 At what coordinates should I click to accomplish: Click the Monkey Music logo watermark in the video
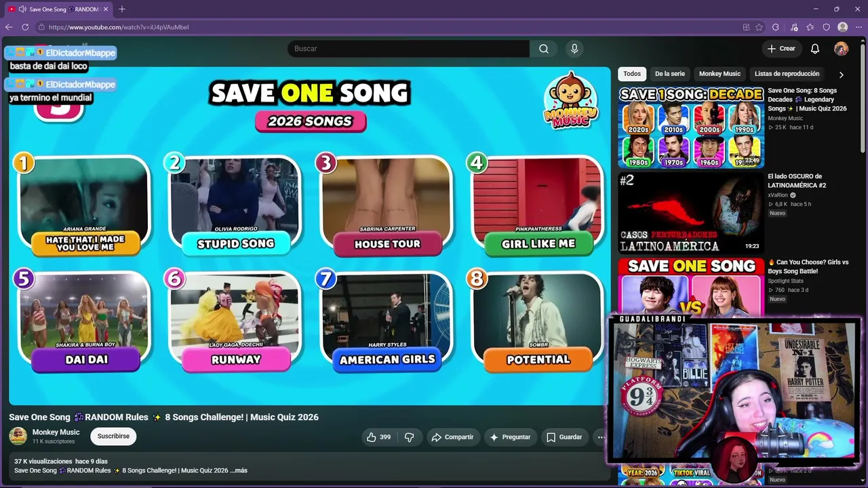[x=571, y=100]
